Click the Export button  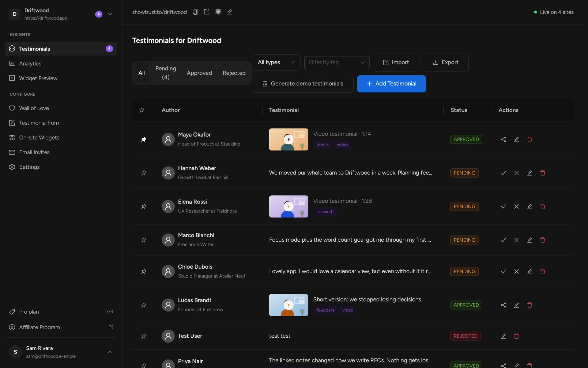click(446, 63)
